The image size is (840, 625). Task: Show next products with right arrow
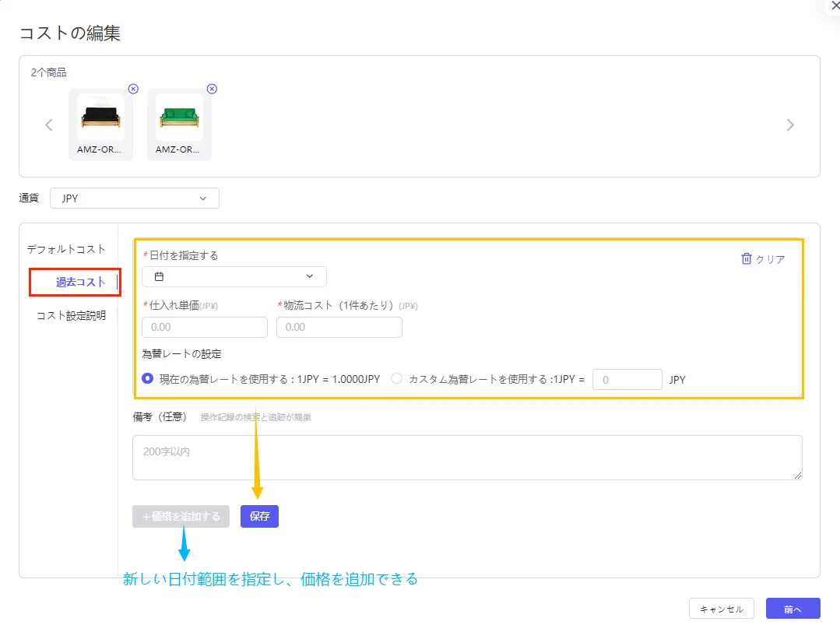coord(790,125)
